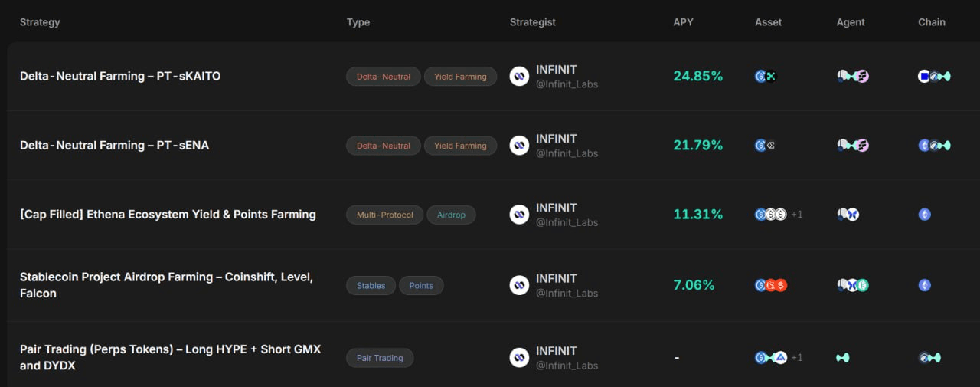This screenshot has width=980, height=387.
Task: Click the Delta-Neutral tag in the PT-sENA row
Action: pyautogui.click(x=384, y=146)
